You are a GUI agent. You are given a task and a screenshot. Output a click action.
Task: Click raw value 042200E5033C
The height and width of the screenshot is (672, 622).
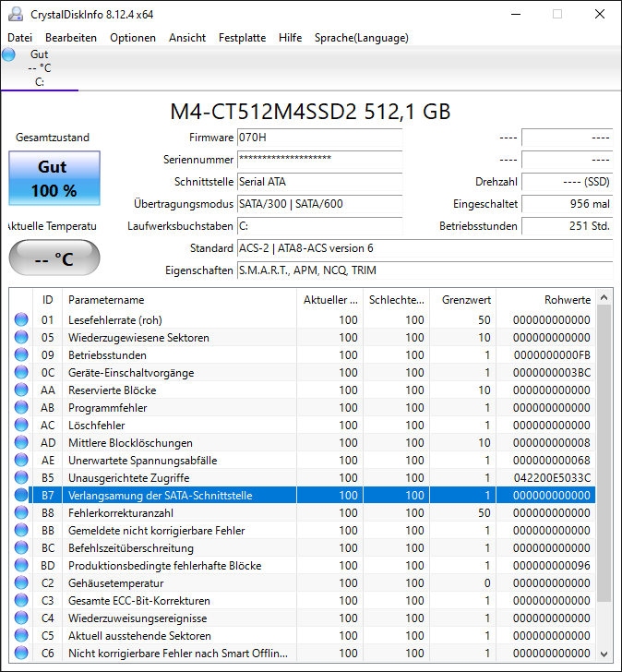tap(552, 478)
